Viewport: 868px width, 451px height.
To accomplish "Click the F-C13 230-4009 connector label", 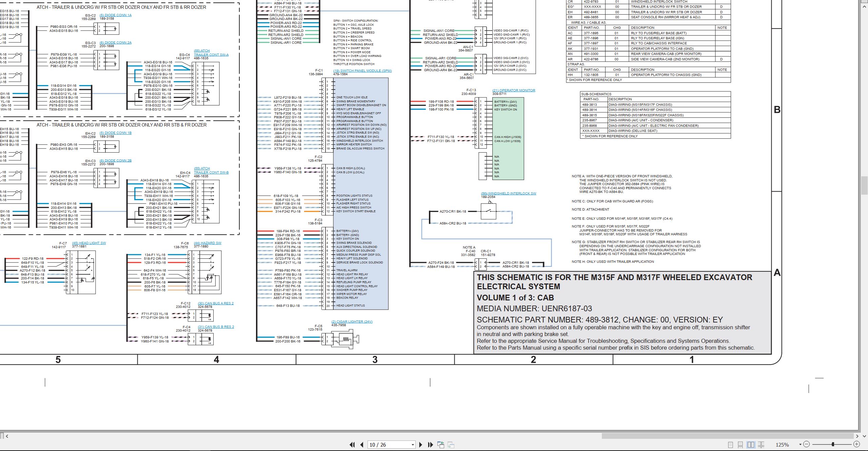I will (470, 92).
